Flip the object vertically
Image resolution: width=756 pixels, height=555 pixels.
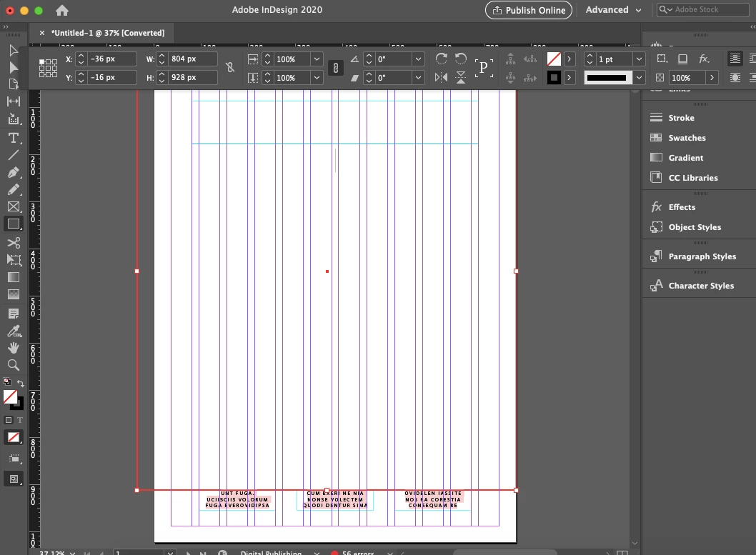pos(461,77)
